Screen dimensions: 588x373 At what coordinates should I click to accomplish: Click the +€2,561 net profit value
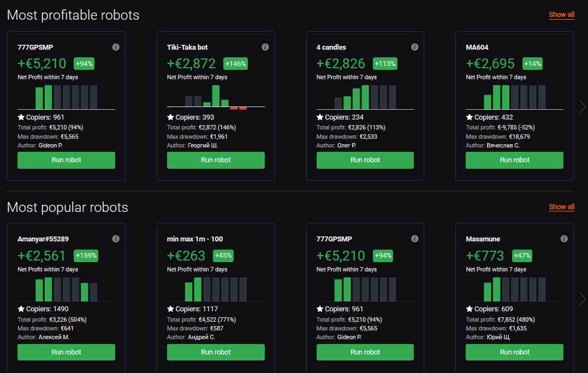tap(41, 256)
